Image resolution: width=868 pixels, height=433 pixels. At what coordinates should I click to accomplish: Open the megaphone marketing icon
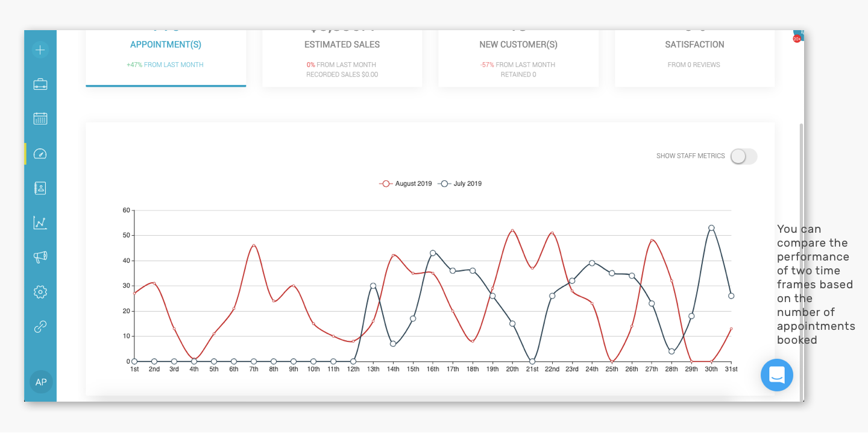[x=40, y=257]
